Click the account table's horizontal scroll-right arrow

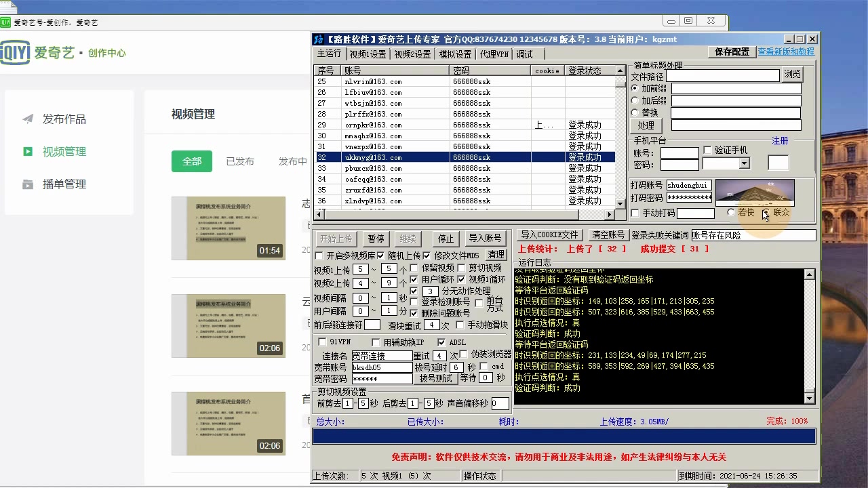610,214
